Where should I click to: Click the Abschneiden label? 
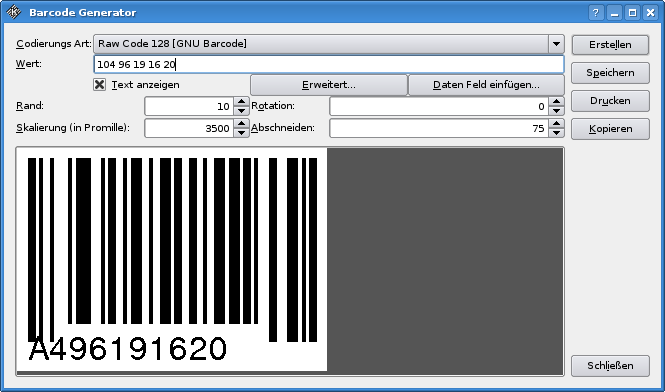283,128
